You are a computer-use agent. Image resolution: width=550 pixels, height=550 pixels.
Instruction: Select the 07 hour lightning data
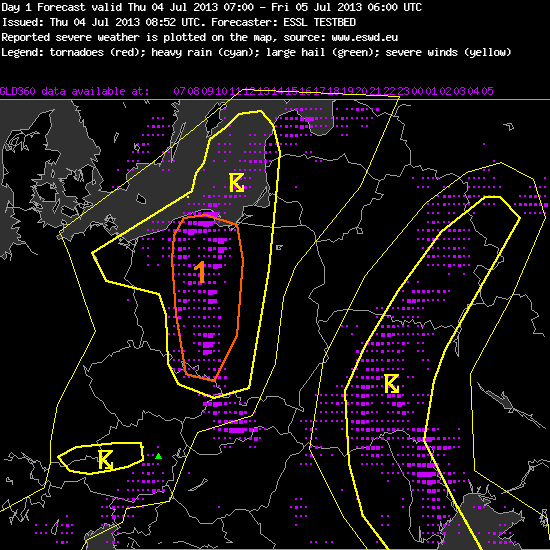tap(179, 91)
